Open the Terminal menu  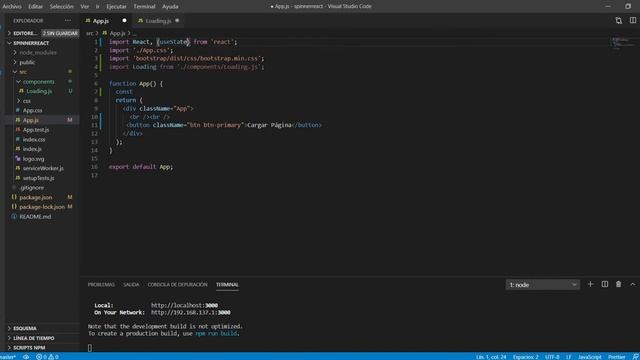tap(144, 7)
